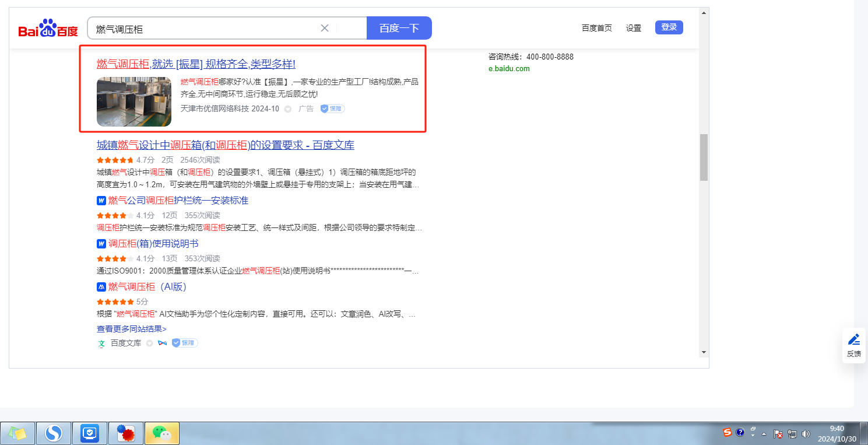Expand the hidden tray icons arrow
Viewport: 868px width, 445px height.
pos(764,434)
